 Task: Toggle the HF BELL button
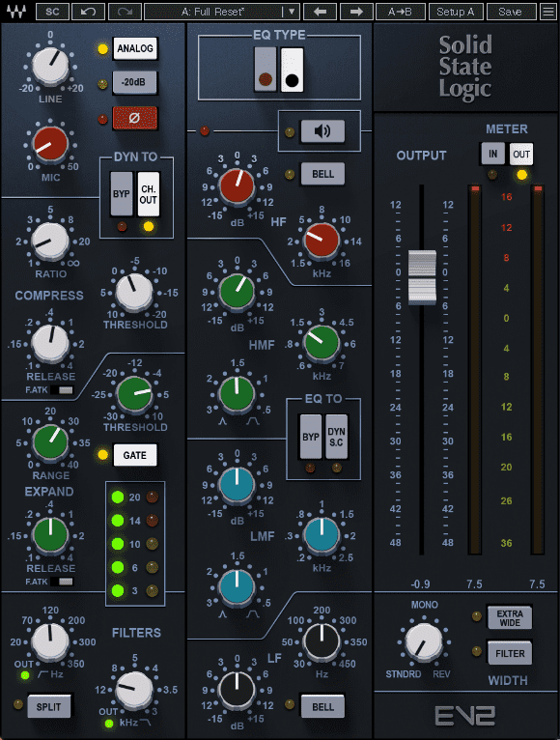coord(322,174)
